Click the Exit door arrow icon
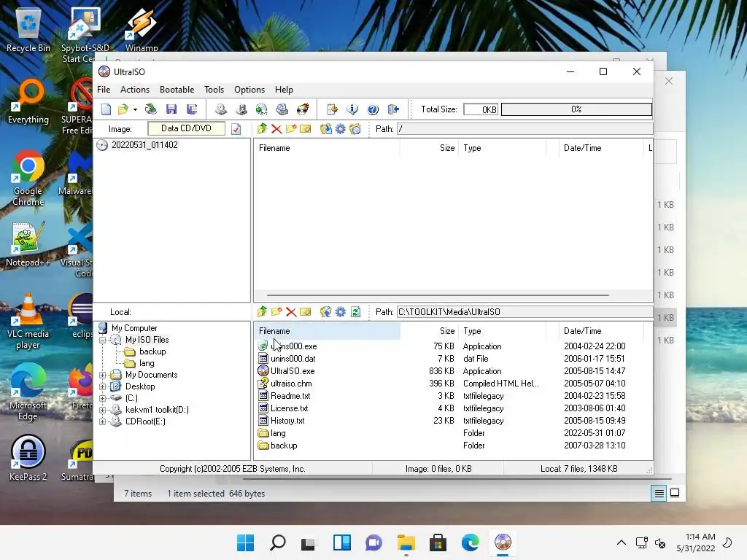The image size is (747, 560). pyautogui.click(x=393, y=109)
